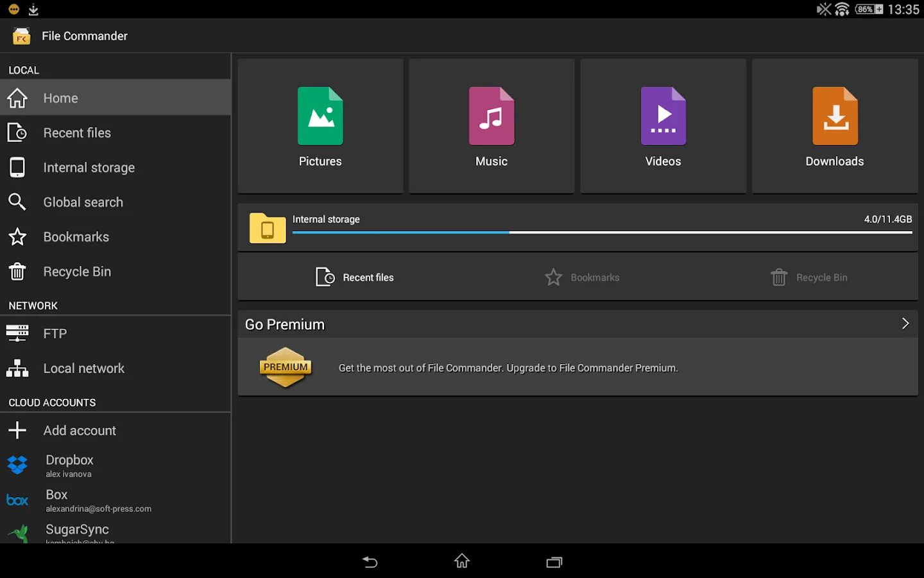Open the Dropbox logo icon
924x578 pixels.
17,465
